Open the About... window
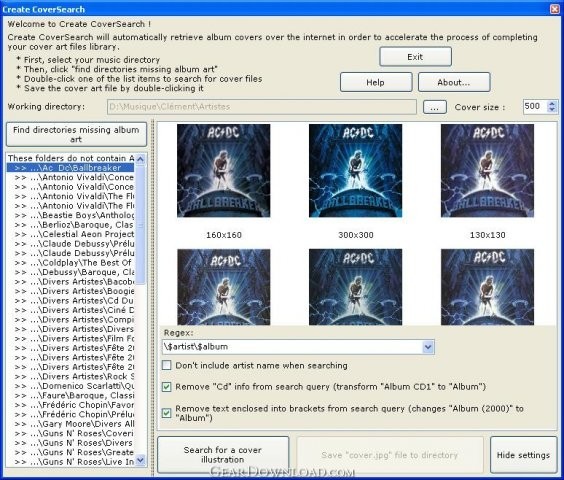This screenshot has width=564, height=480. point(454,82)
